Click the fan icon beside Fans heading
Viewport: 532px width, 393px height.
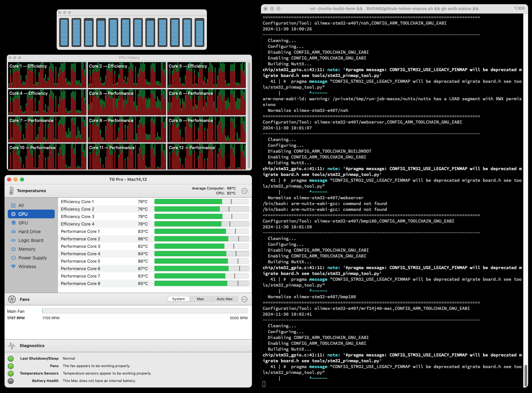click(x=12, y=299)
